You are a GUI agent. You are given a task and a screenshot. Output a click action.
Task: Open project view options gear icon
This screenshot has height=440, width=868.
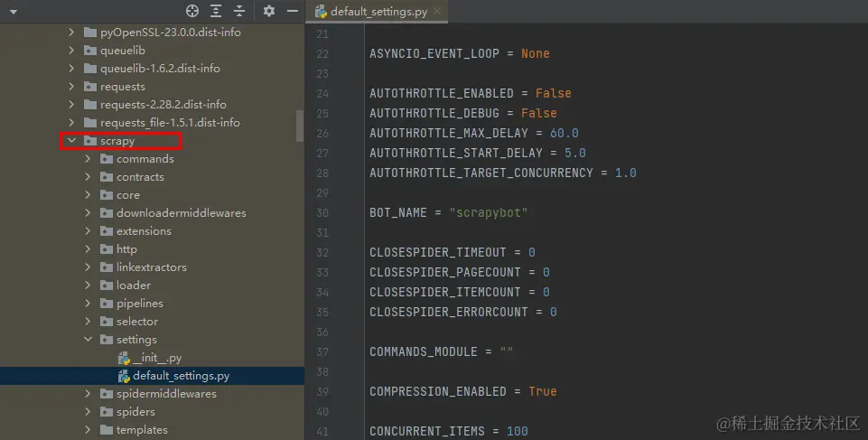pyautogui.click(x=269, y=11)
